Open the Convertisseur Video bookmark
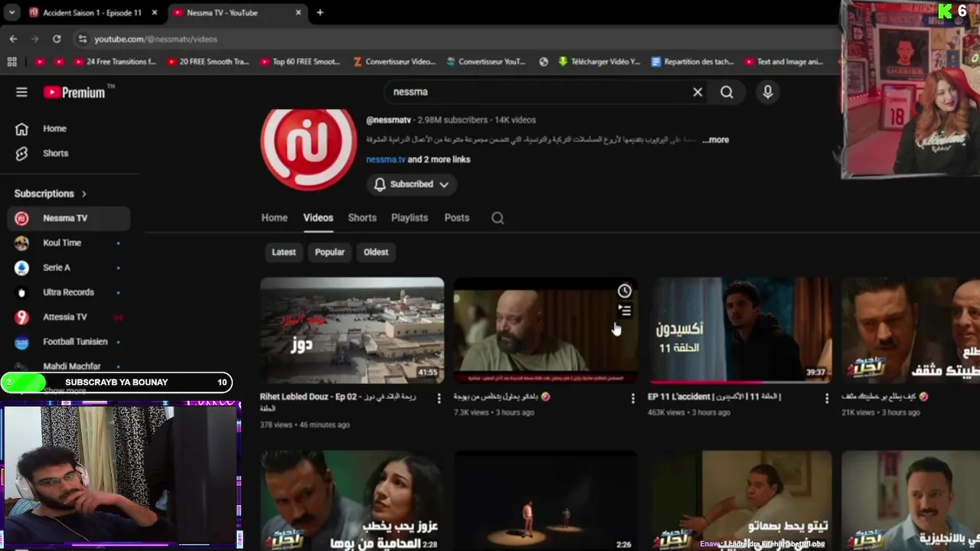Image resolution: width=980 pixels, height=551 pixels. point(394,61)
